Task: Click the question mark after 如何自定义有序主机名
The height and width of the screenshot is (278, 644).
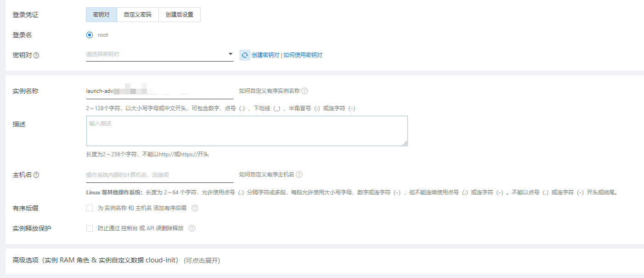Action: point(300,174)
